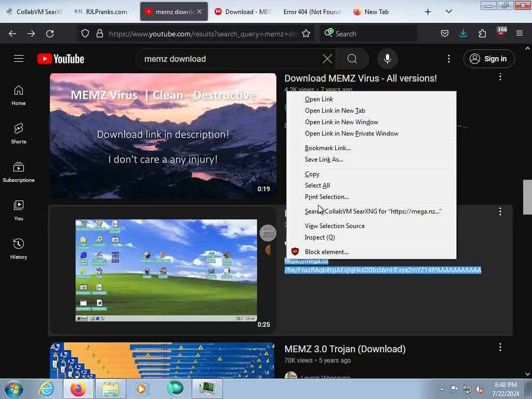The width and height of the screenshot is (532, 399).
Task: Click the page vertical scrollbar thumb
Action: click(x=527, y=197)
